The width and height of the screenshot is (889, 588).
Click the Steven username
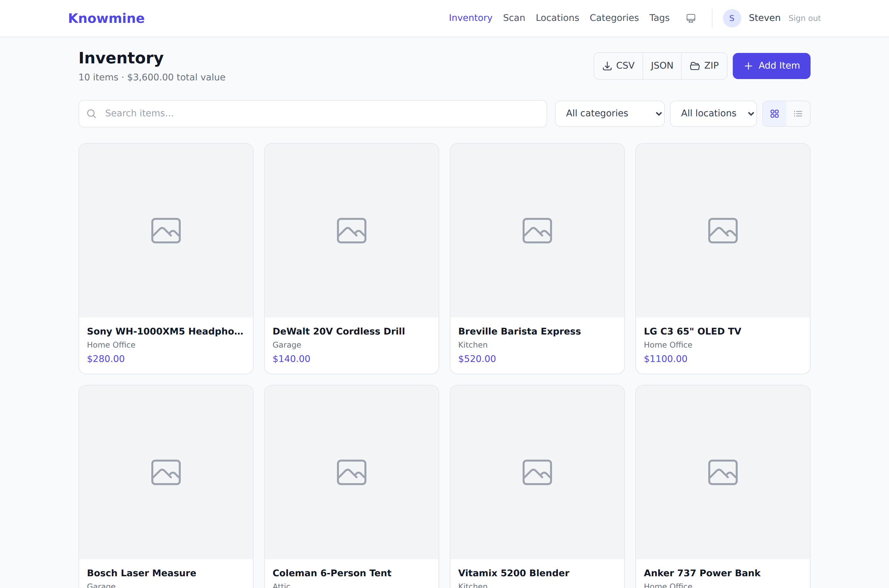point(764,18)
